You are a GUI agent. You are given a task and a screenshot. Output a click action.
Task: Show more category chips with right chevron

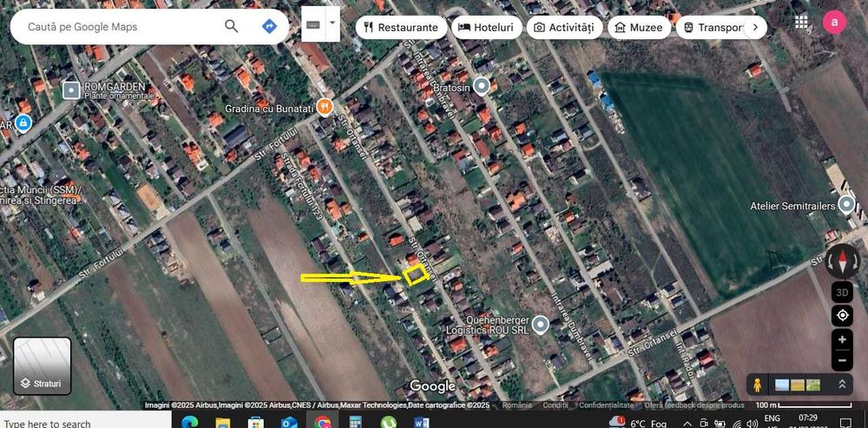pos(755,27)
